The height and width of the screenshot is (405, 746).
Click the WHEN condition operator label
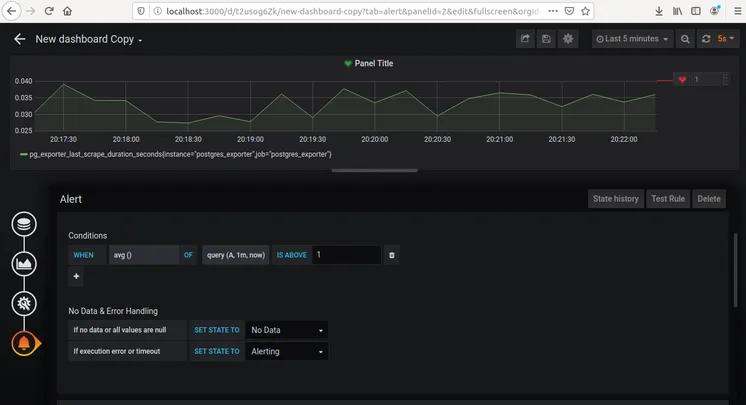[87, 255]
